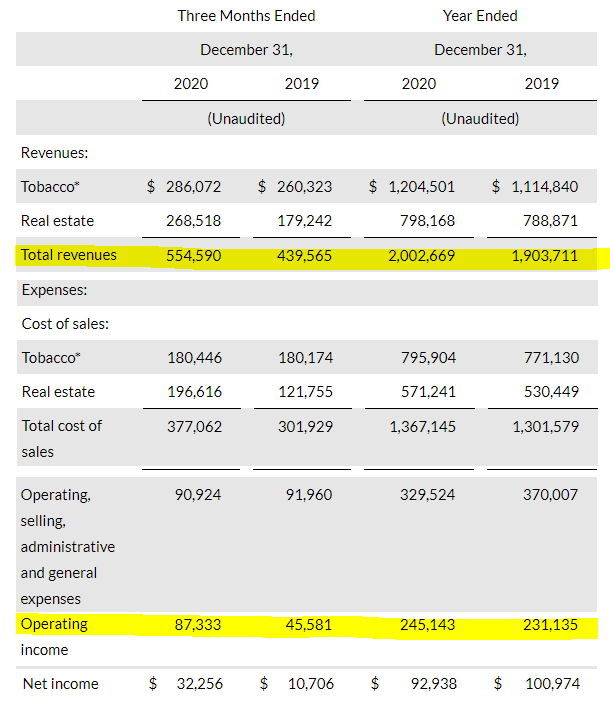Image resolution: width=610 pixels, height=706 pixels.
Task: Select the Cost of sales: label
Action: (65, 324)
